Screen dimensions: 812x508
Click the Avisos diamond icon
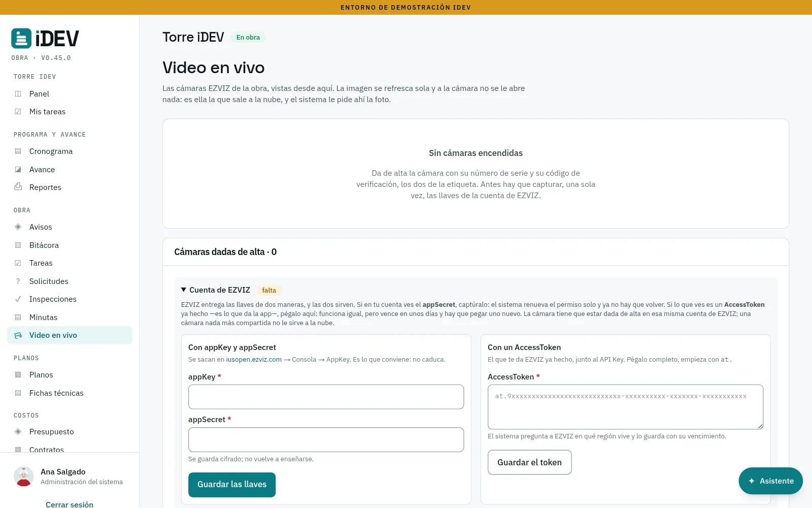tap(18, 227)
